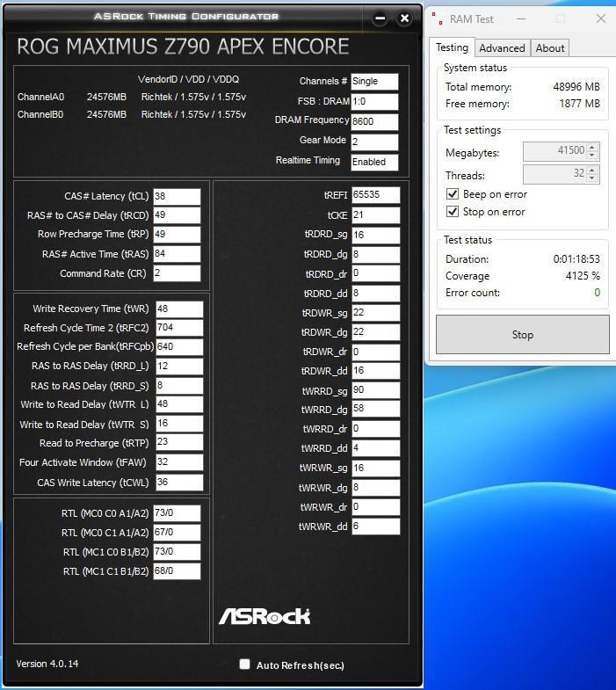Click the tREFI field showing 65535

(x=376, y=195)
